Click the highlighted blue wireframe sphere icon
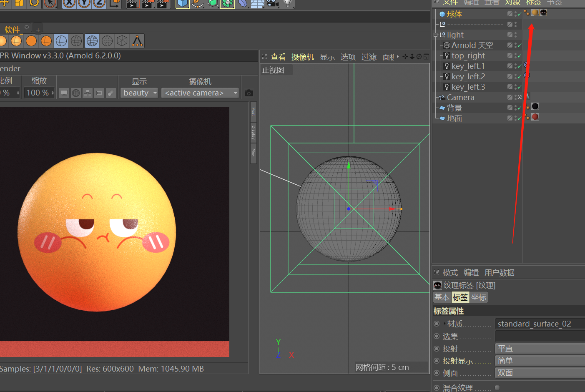The width and height of the screenshot is (585, 392). (x=61, y=41)
